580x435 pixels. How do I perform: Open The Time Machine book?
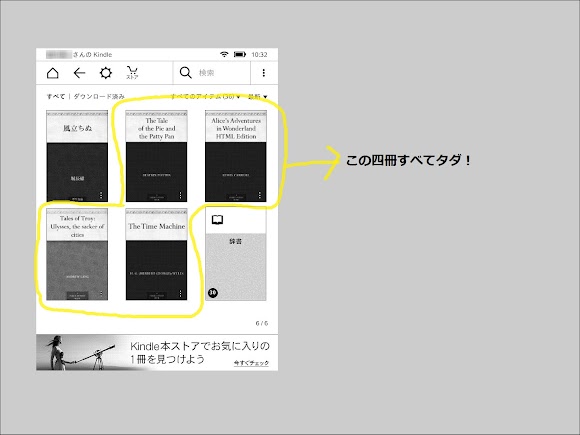(156, 254)
